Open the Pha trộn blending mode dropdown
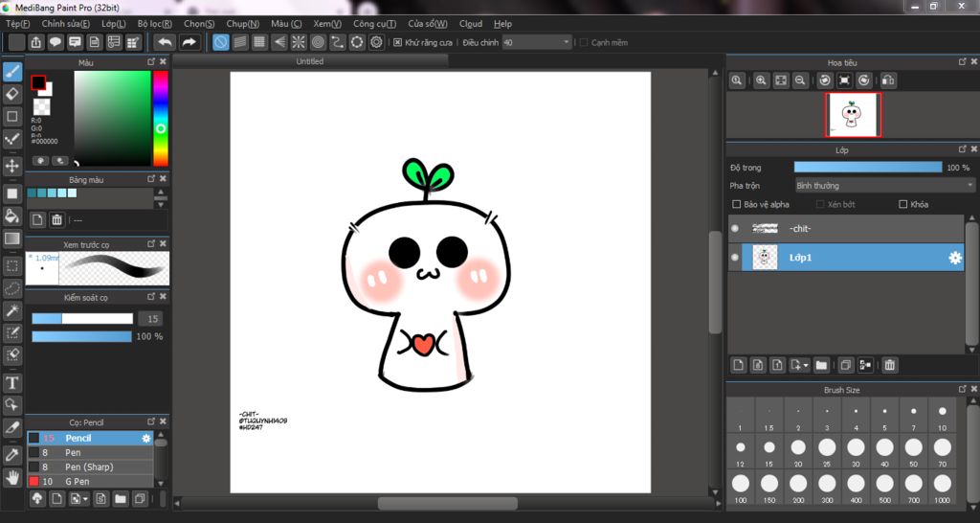Viewport: 980px width, 523px height. (884, 186)
